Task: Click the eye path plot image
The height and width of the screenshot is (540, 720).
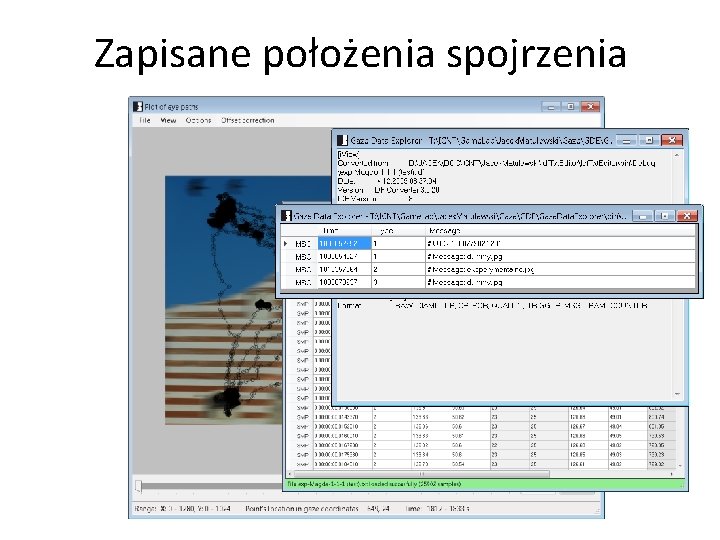Action: 224,300
